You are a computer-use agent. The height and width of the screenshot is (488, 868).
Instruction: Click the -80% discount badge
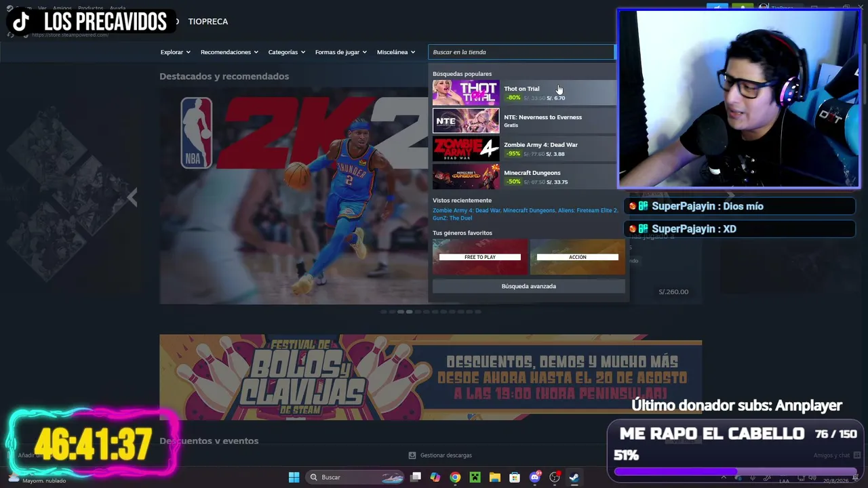point(513,98)
